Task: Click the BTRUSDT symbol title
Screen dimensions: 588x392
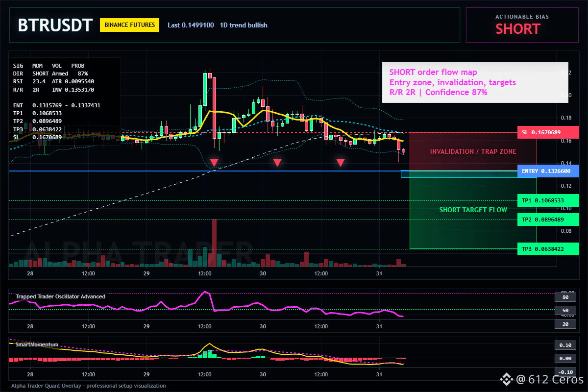Action: point(55,25)
